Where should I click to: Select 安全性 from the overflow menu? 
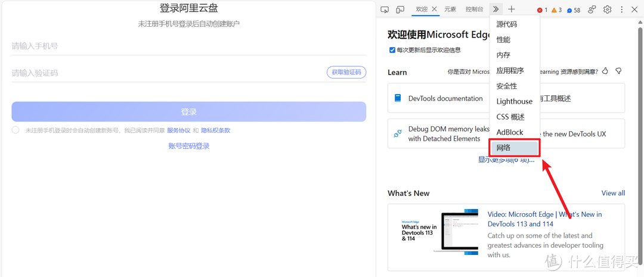point(515,86)
